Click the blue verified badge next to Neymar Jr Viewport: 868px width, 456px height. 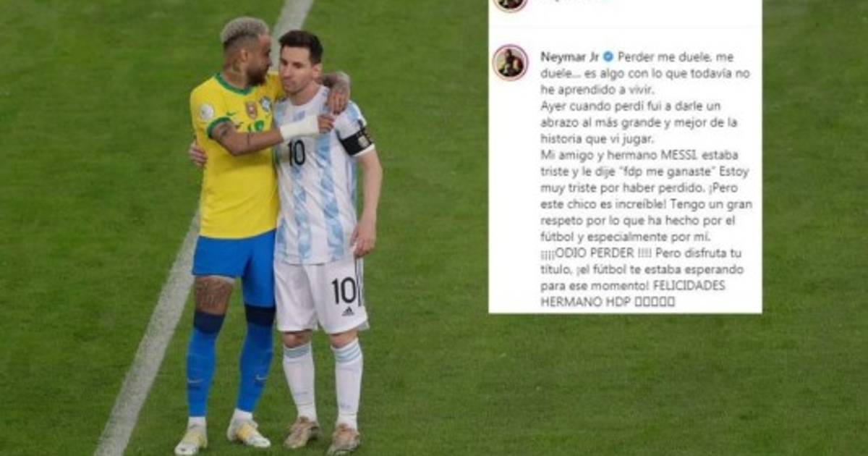pos(608,56)
